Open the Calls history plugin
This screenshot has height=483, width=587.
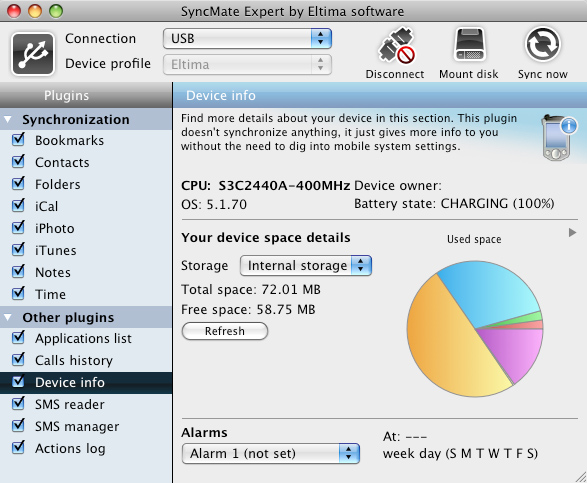click(x=86, y=361)
